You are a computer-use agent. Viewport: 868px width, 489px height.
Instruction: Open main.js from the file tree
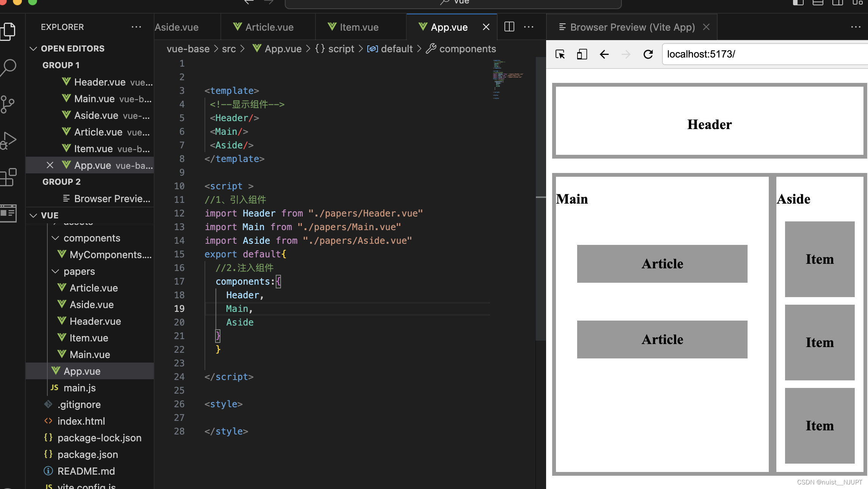pyautogui.click(x=80, y=388)
